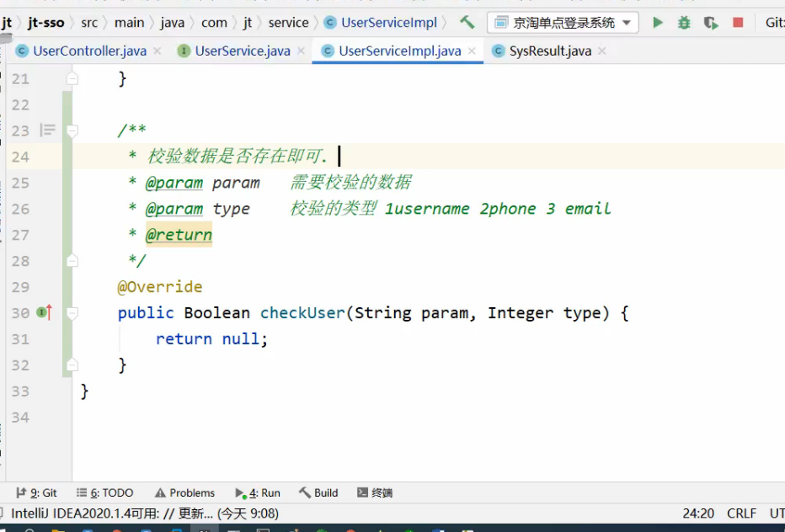
Task: Click the 校验数据是否存在即可 comment text
Action: tap(237, 156)
